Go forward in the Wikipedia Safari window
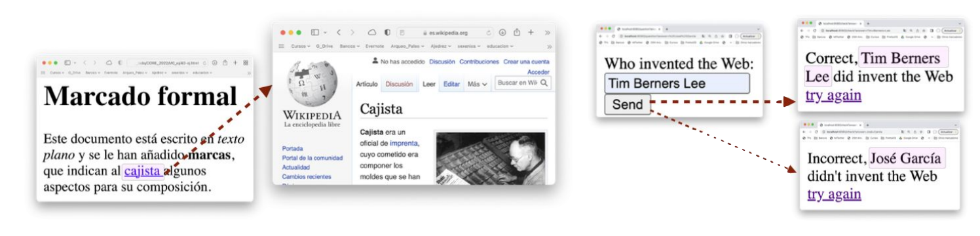Image resolution: width=980 pixels, height=236 pixels. point(352,32)
